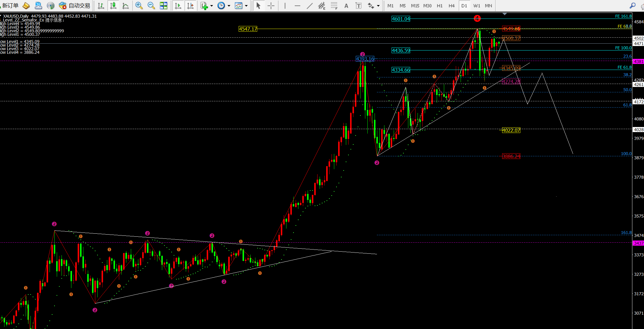The image size is (644, 329).
Task: Draw a trendline with the diagonal line tool
Action: point(310,6)
